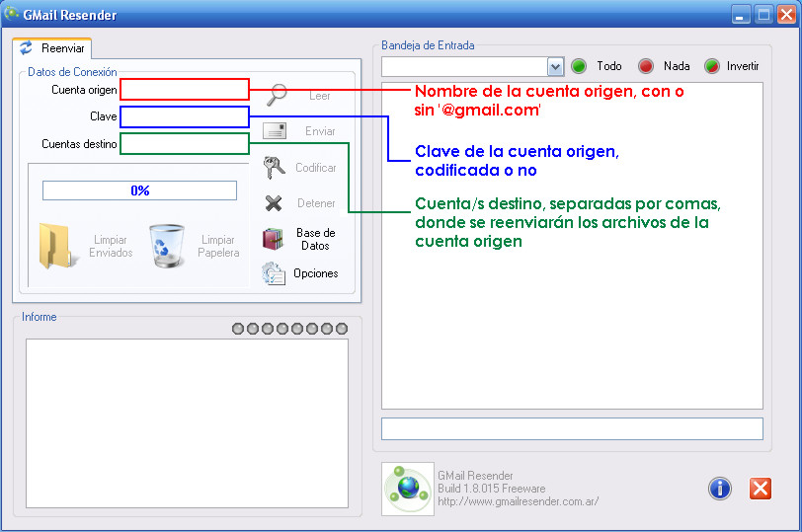802x532 pixels.
Task: Open Base de Datos books icon
Action: point(275,239)
